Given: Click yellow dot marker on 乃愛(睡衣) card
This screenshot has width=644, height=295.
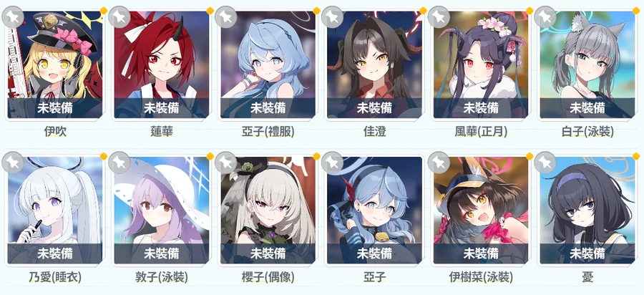Looking at the screenshot, I should 104,156.
